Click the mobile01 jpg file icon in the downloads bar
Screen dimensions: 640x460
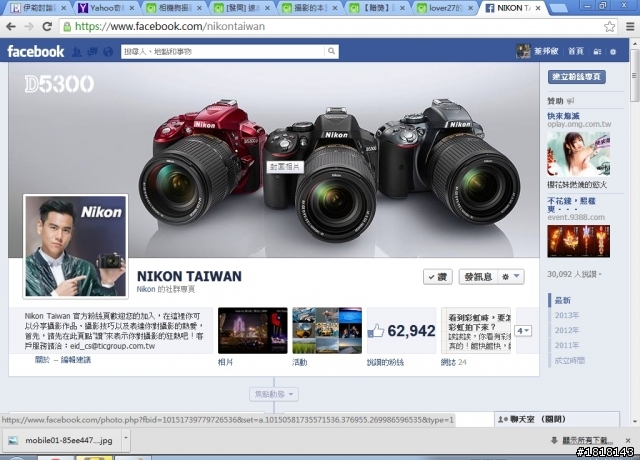(x=13, y=440)
